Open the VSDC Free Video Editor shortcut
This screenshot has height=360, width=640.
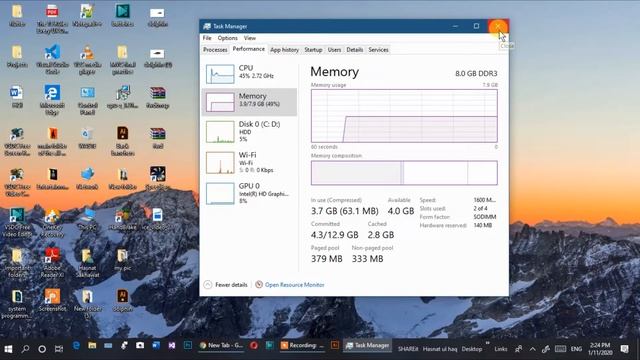(x=17, y=222)
